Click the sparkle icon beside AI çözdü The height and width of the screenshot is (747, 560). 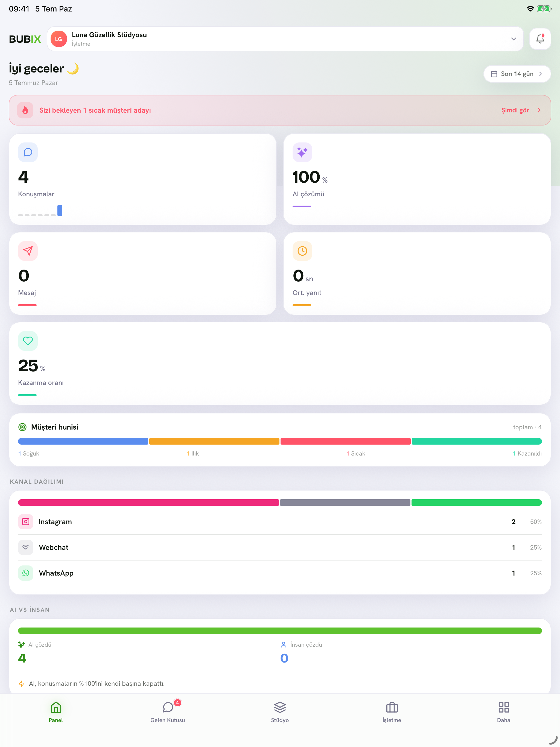coord(22,645)
